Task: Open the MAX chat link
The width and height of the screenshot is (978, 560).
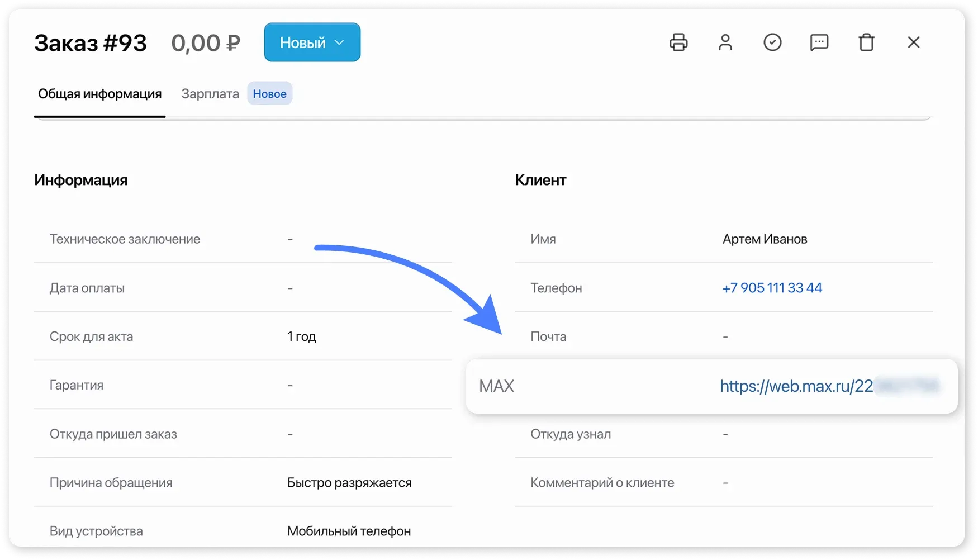Action: 796,386
